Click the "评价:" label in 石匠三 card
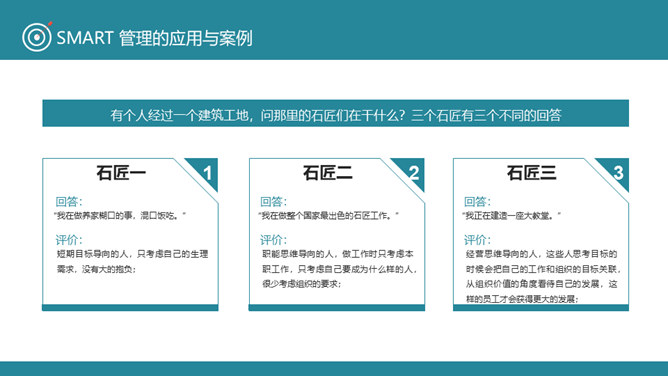 [x=477, y=240]
